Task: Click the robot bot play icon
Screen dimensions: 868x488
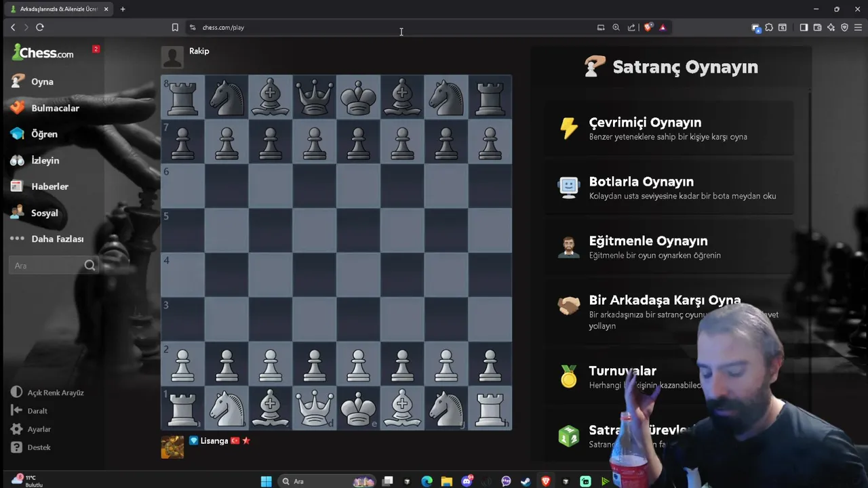Action: click(568, 187)
